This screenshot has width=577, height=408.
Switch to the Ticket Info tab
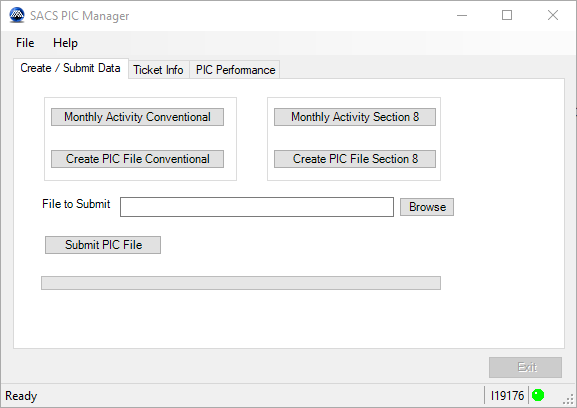[159, 70]
